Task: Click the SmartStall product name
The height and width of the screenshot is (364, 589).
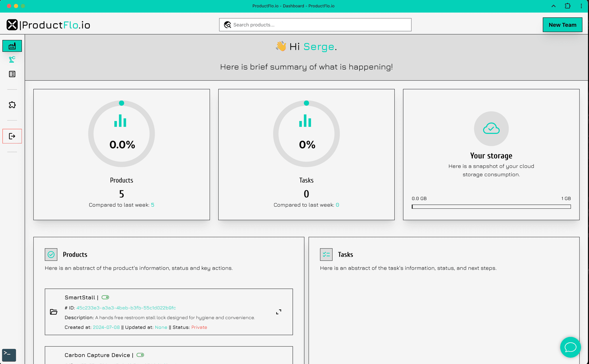Action: [80, 298]
